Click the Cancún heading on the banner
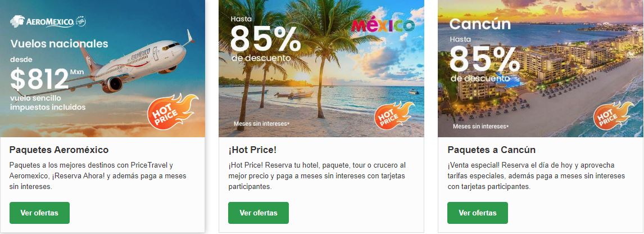 pos(480,24)
